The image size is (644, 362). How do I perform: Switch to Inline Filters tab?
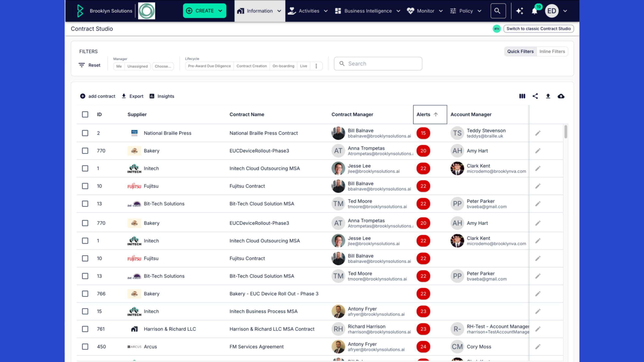pyautogui.click(x=552, y=51)
